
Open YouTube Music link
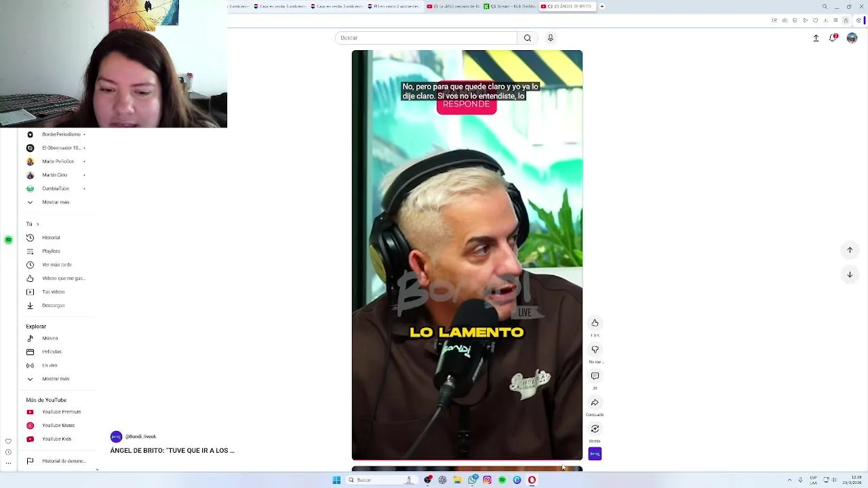point(57,425)
